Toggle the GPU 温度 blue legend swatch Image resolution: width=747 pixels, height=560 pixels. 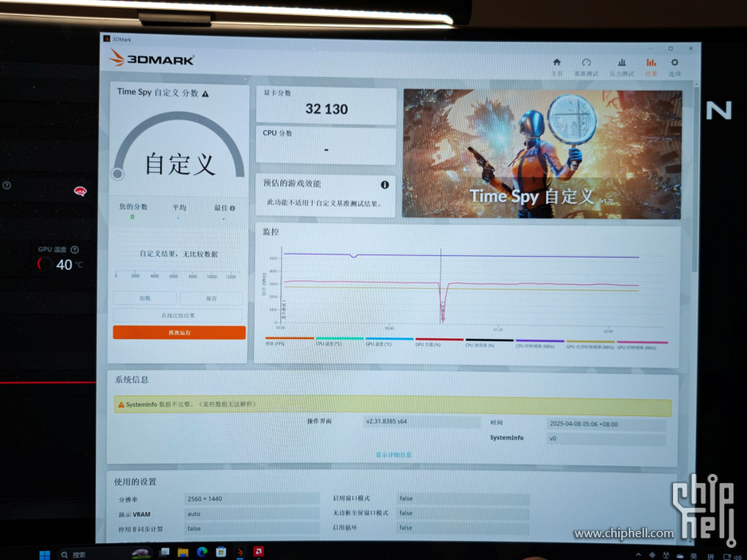coord(390,339)
